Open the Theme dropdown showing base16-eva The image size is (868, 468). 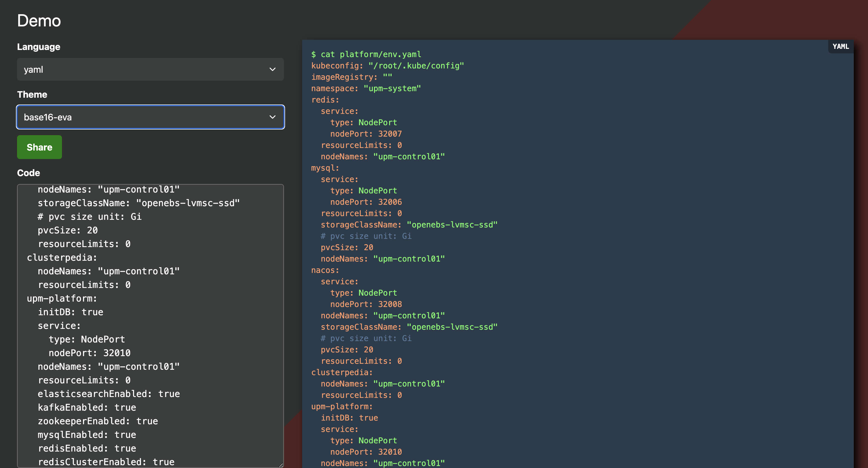pyautogui.click(x=150, y=117)
